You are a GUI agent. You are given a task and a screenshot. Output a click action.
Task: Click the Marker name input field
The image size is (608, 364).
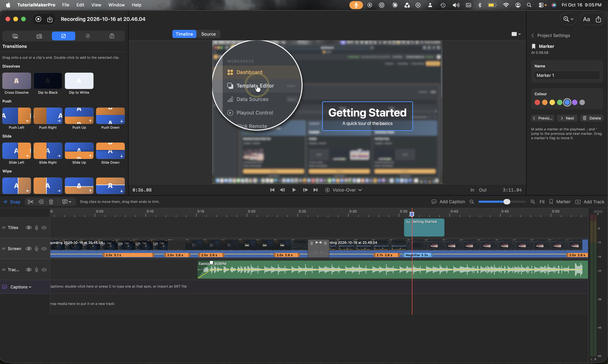tap(567, 75)
